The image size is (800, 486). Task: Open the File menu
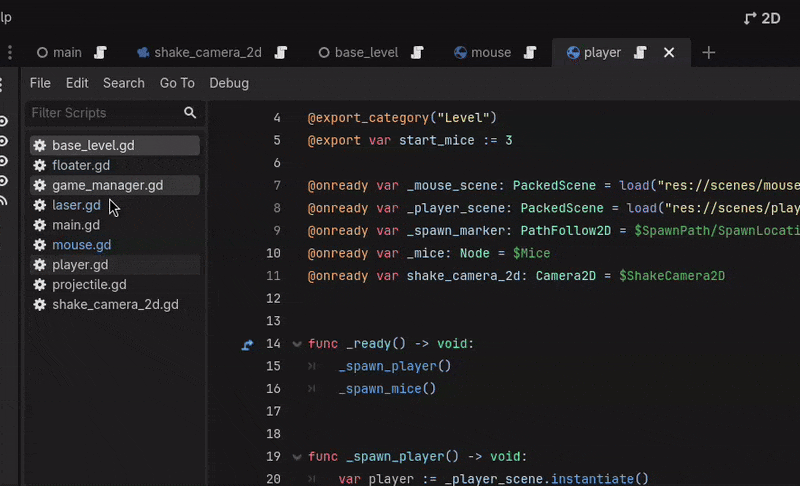pyautogui.click(x=40, y=83)
